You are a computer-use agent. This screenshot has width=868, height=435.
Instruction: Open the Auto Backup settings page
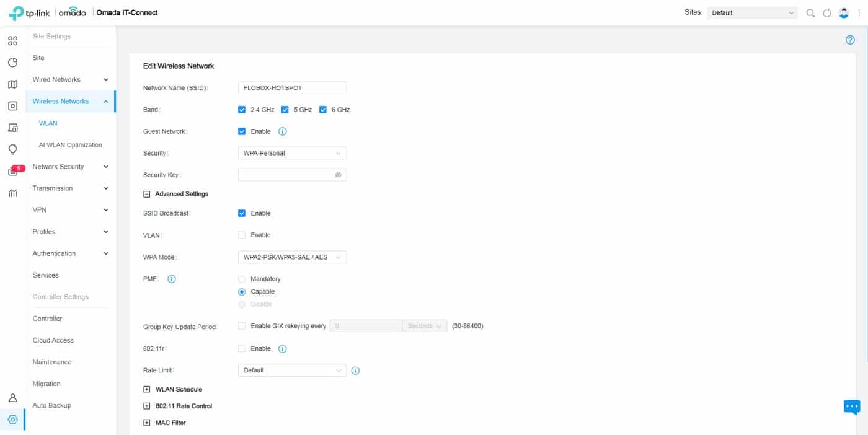52,405
